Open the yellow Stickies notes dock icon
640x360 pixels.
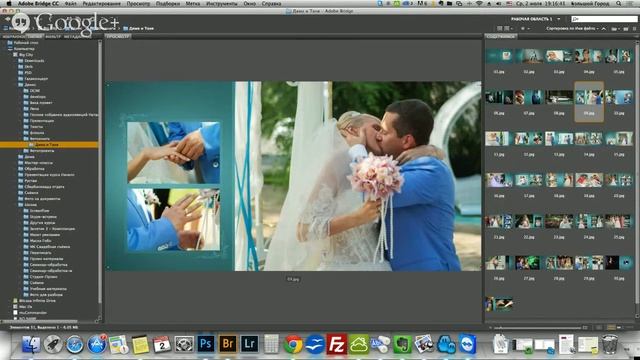coord(140,344)
